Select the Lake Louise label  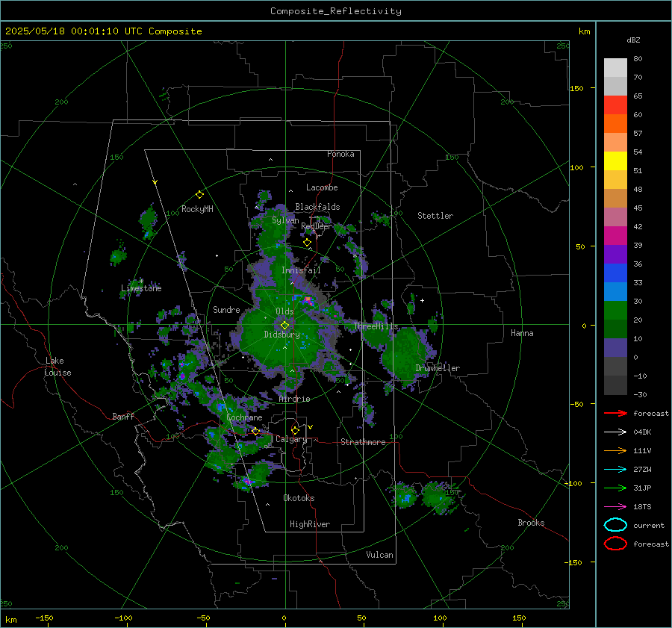tap(57, 367)
